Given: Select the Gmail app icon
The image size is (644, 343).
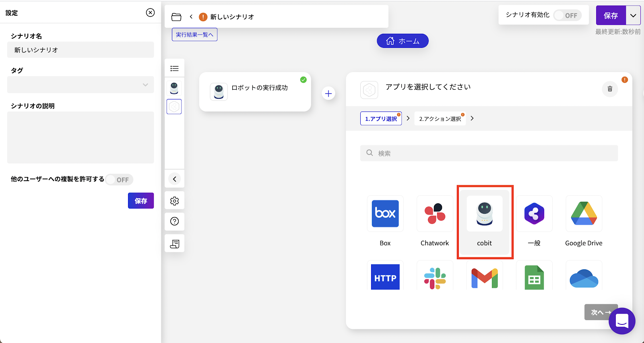Looking at the screenshot, I should 485,277.
